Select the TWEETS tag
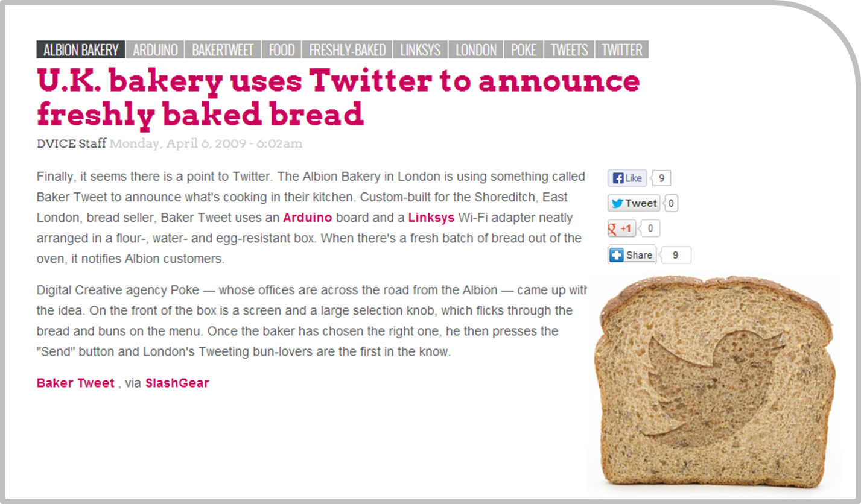The width and height of the screenshot is (861, 504). 569,49
